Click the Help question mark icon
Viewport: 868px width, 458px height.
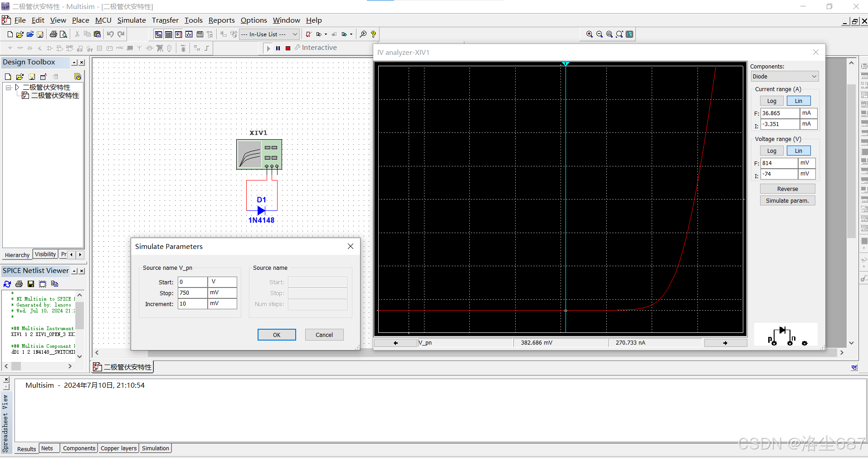point(373,34)
